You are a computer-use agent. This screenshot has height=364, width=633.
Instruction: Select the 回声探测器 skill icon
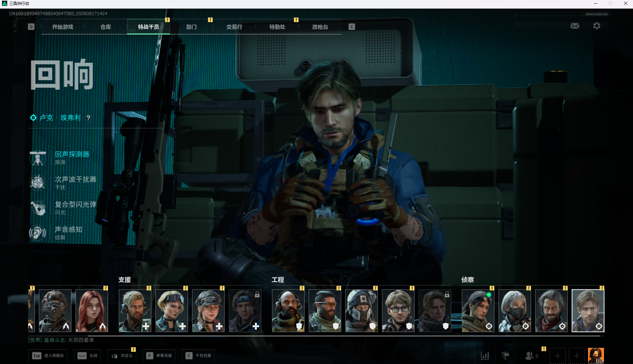coord(38,158)
